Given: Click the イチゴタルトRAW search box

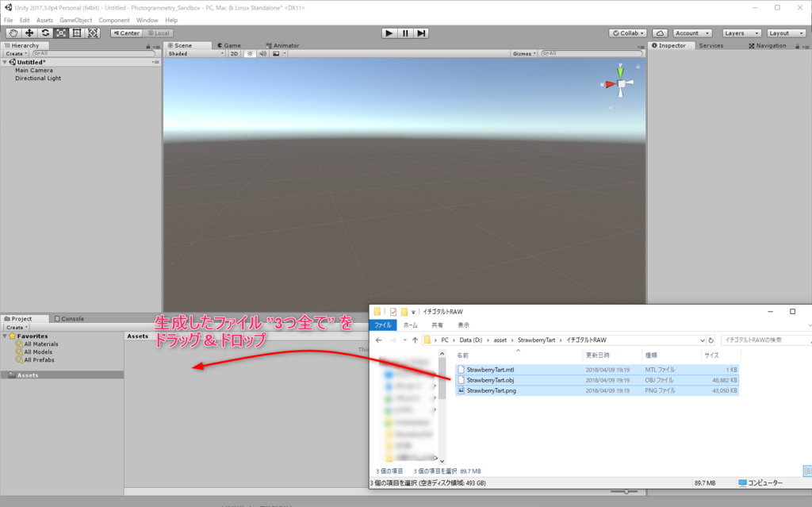Looking at the screenshot, I should [765, 340].
